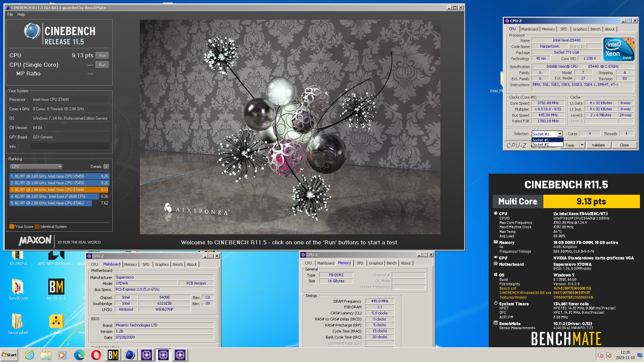Click the DRAM Frequency 445.0 MHz value
Image resolution: width=644 pixels, height=362 pixels.
pos(380,301)
